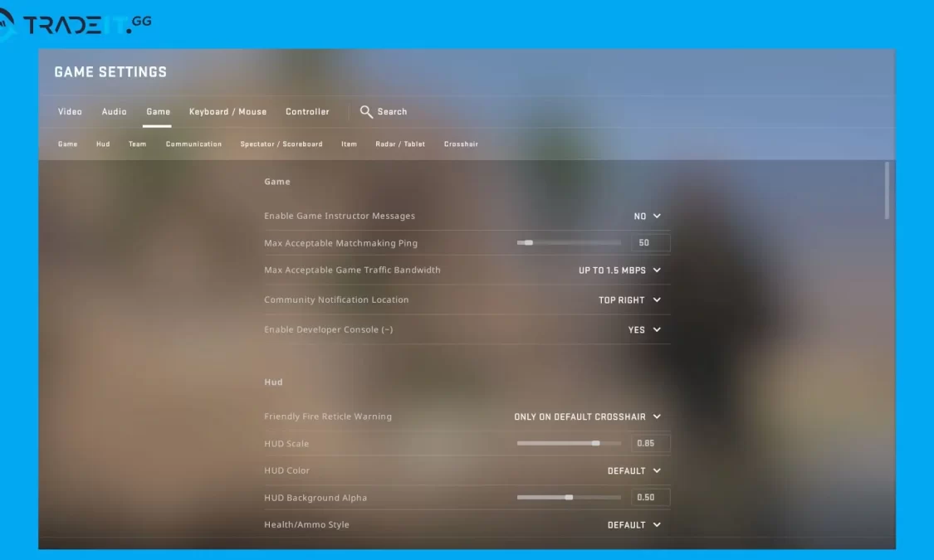Click the Search field label
The width and height of the screenshot is (934, 560).
coord(392,112)
